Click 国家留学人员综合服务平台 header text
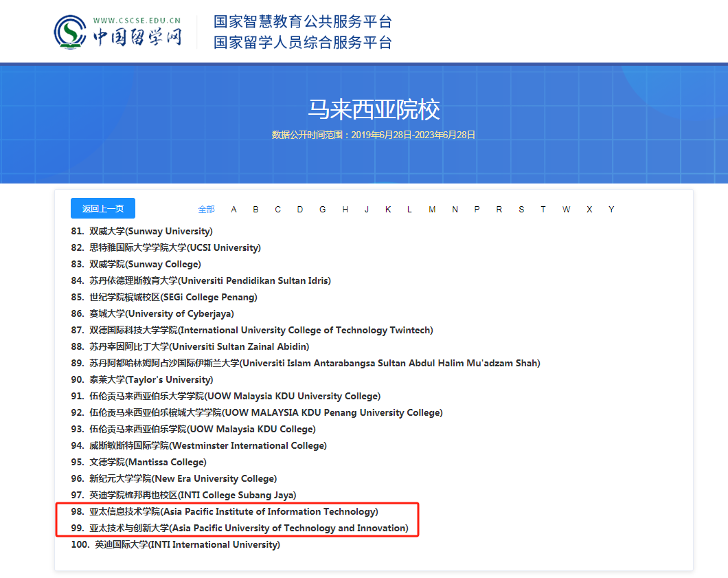728x578 pixels. click(303, 43)
